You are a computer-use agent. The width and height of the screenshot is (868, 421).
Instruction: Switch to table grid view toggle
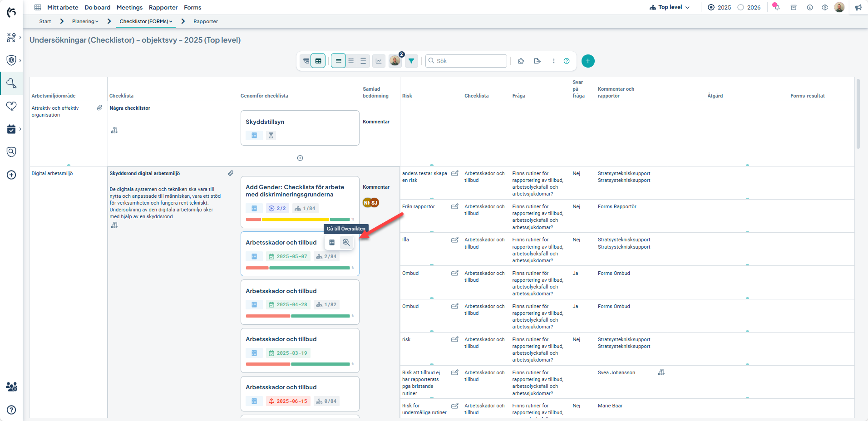click(x=318, y=61)
